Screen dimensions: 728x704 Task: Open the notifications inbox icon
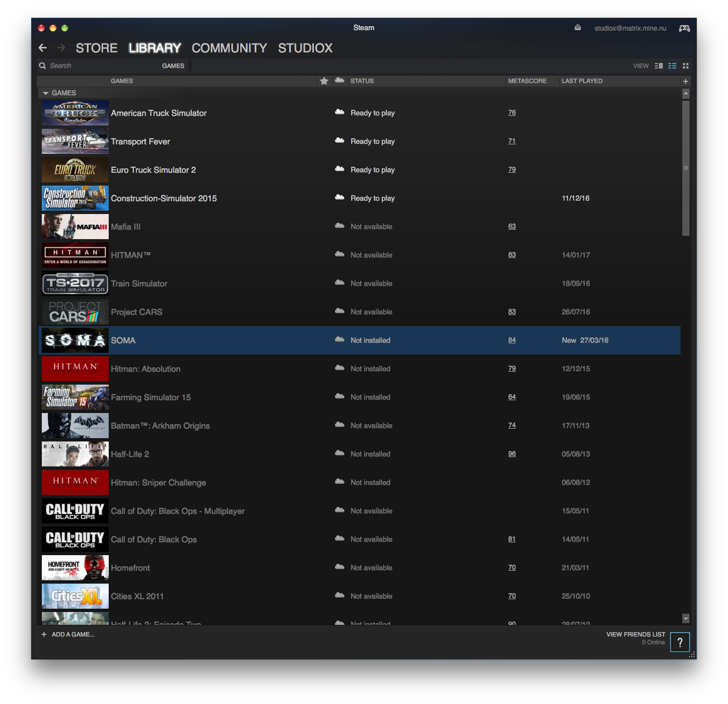point(577,27)
